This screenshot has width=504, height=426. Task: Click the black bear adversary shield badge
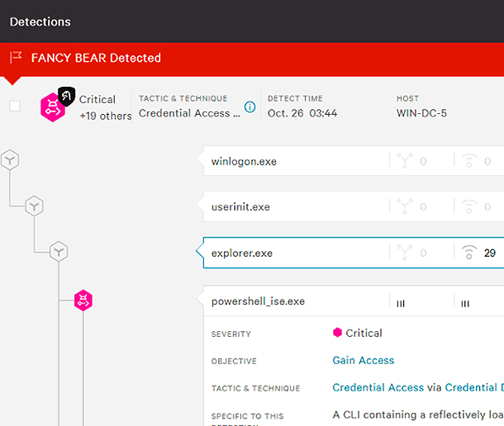(x=67, y=96)
